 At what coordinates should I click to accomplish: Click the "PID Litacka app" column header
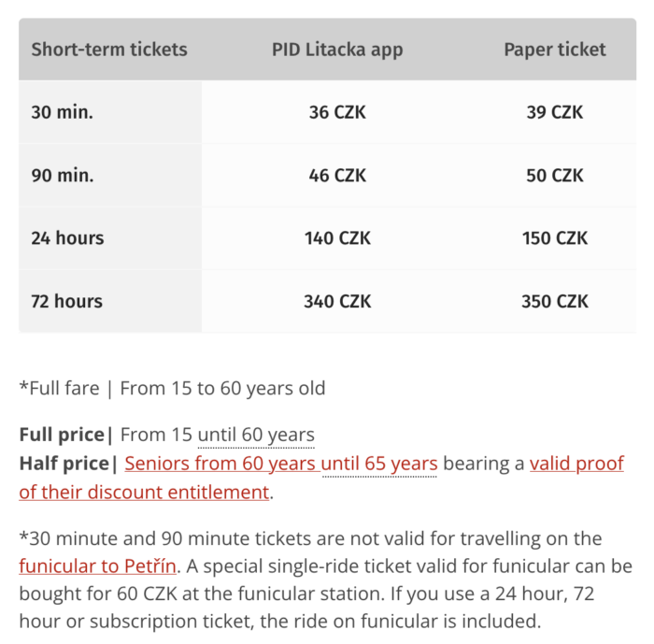(x=337, y=50)
